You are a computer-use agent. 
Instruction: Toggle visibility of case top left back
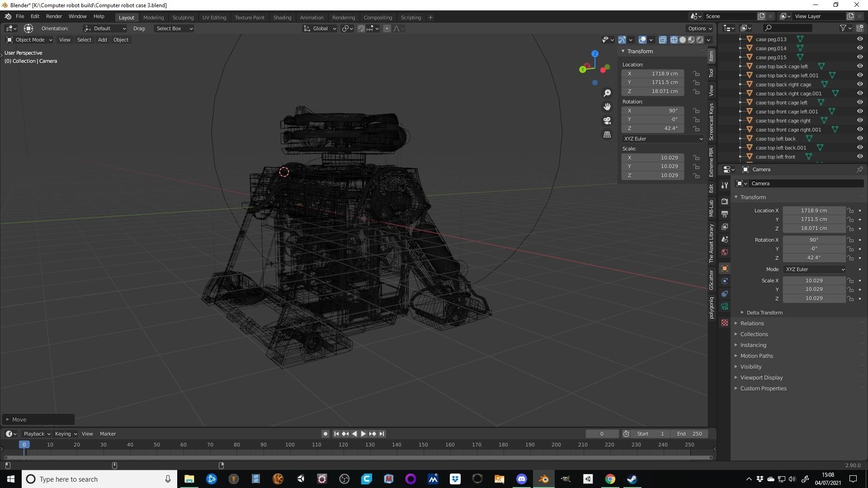860,139
